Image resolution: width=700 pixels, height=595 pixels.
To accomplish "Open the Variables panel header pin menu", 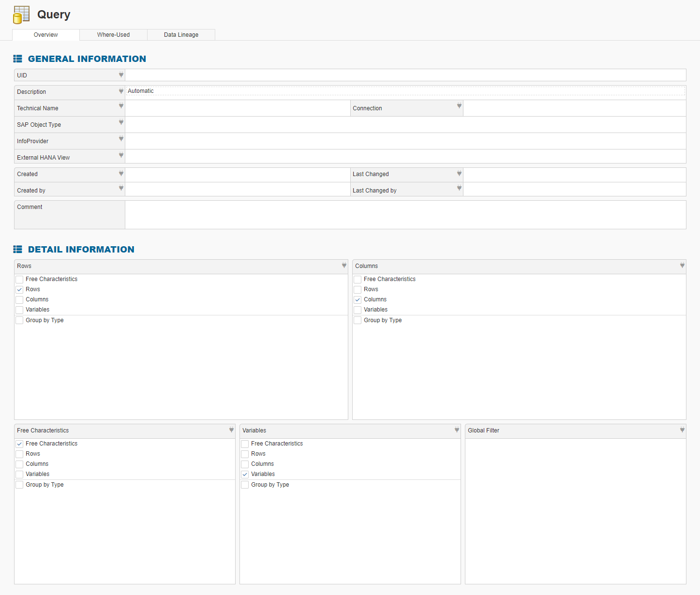I will [x=457, y=430].
